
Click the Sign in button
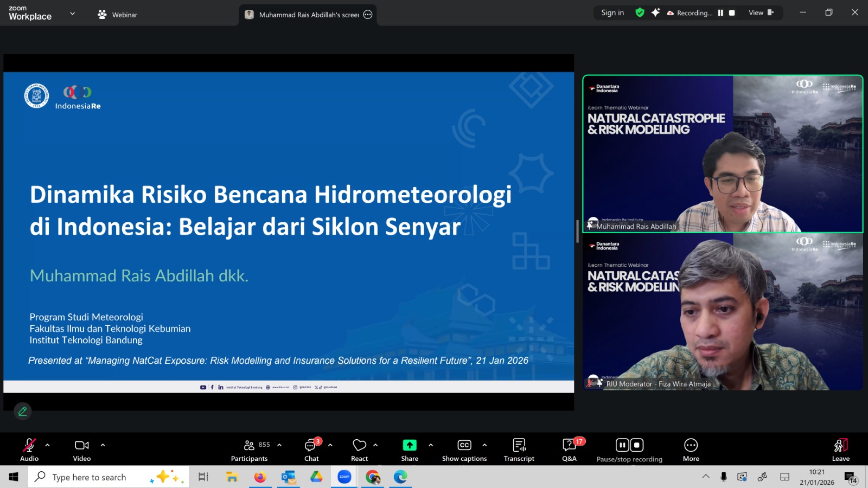(x=612, y=12)
